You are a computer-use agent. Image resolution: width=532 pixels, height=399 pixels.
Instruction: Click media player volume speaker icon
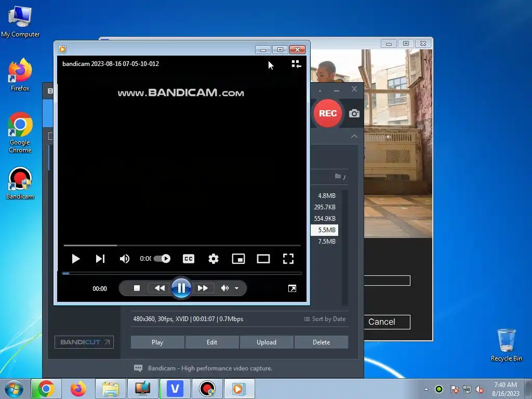click(224, 288)
